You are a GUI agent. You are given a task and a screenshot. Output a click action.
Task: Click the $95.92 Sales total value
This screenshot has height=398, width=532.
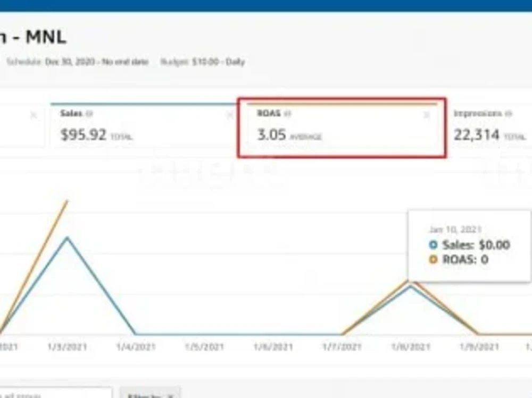(84, 134)
